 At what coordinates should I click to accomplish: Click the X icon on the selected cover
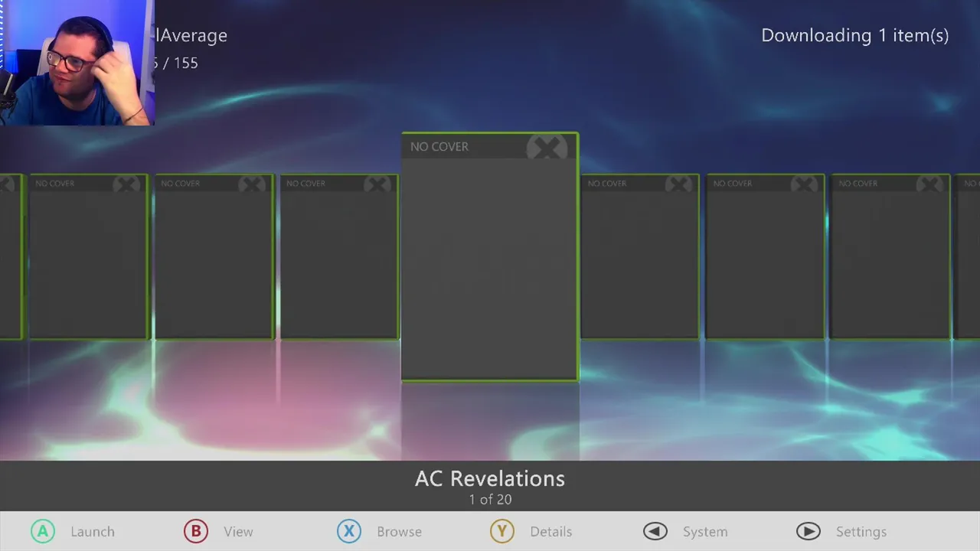pos(547,147)
